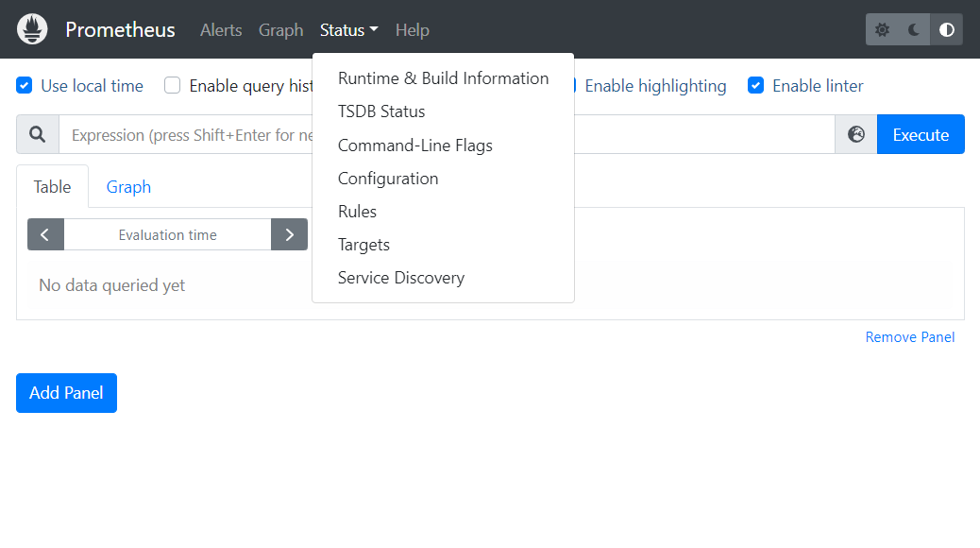Open the Help link
Viewport: 980px width, 548px height.
[412, 30]
